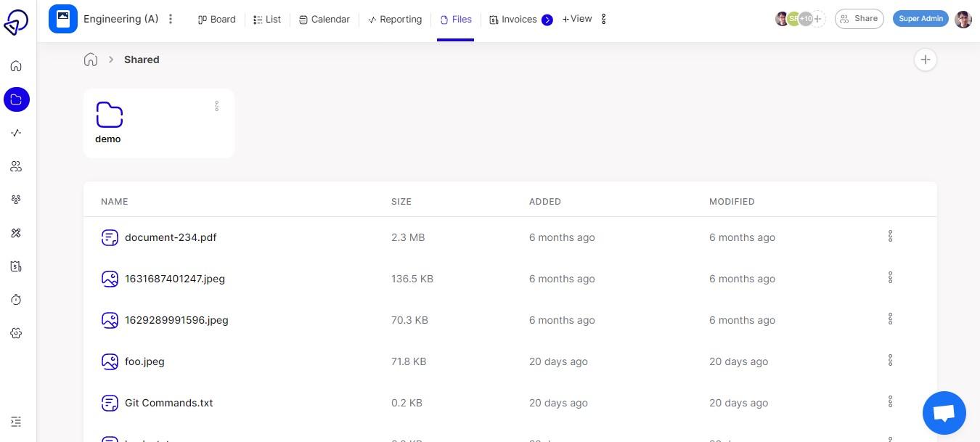Click the home icon in left sidebar
This screenshot has width=980, height=442.
point(16,66)
